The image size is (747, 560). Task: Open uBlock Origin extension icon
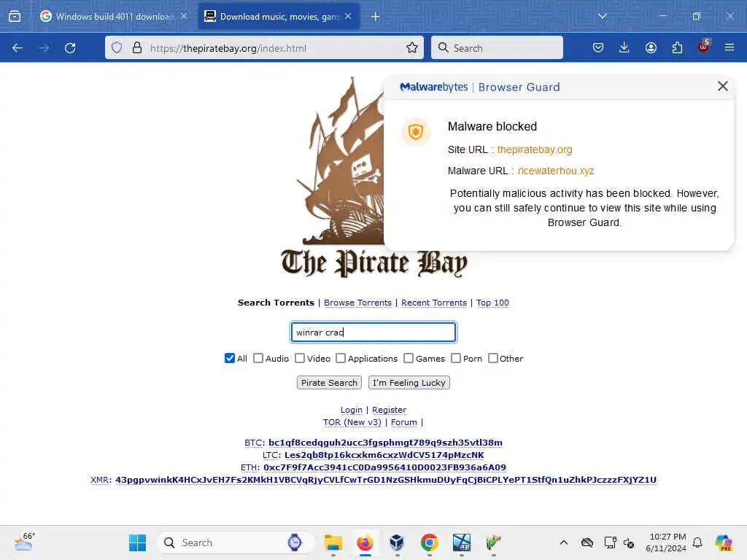(x=704, y=46)
